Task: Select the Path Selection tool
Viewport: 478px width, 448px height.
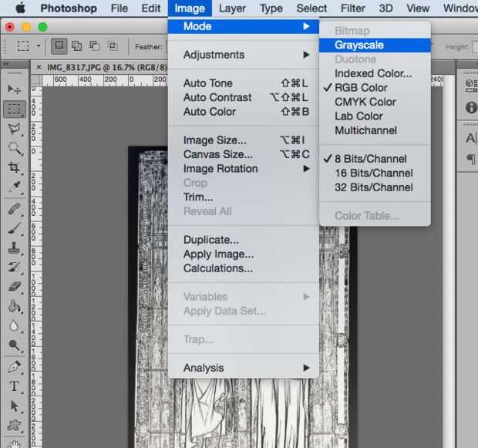Action: [15, 406]
